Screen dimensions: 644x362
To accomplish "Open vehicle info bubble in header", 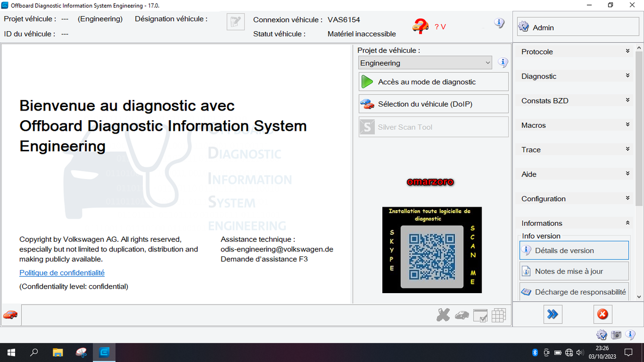I will click(x=499, y=23).
